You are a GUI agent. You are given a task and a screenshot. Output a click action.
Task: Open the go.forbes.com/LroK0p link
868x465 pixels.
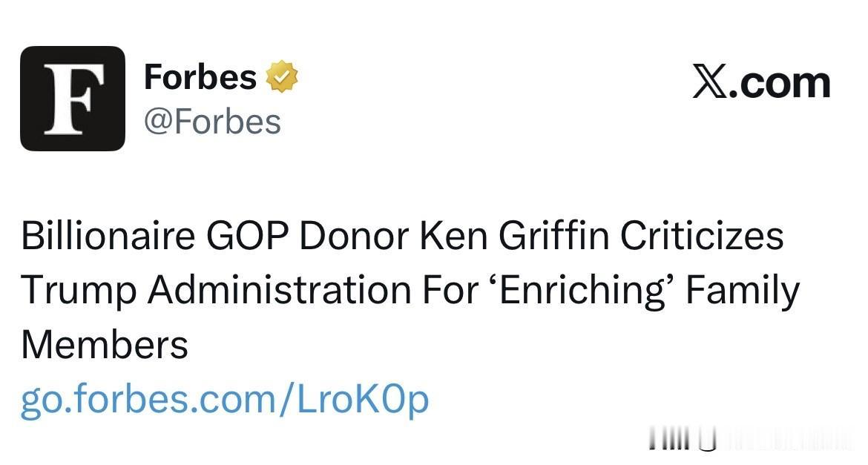click(x=225, y=400)
